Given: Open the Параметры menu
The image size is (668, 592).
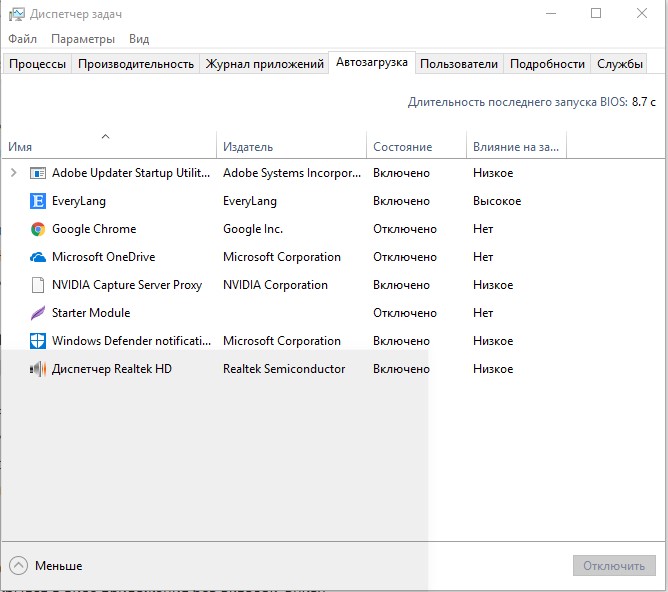Looking at the screenshot, I should [x=83, y=39].
